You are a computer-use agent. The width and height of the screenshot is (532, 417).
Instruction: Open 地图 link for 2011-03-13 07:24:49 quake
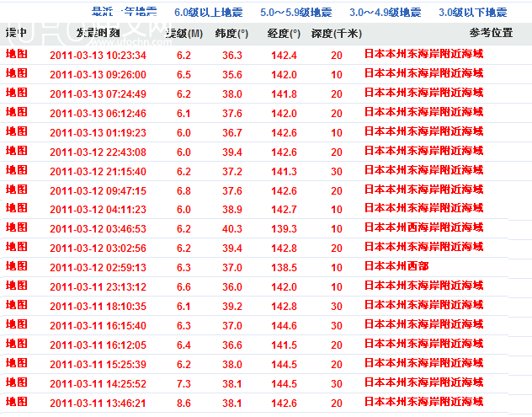[17, 93]
